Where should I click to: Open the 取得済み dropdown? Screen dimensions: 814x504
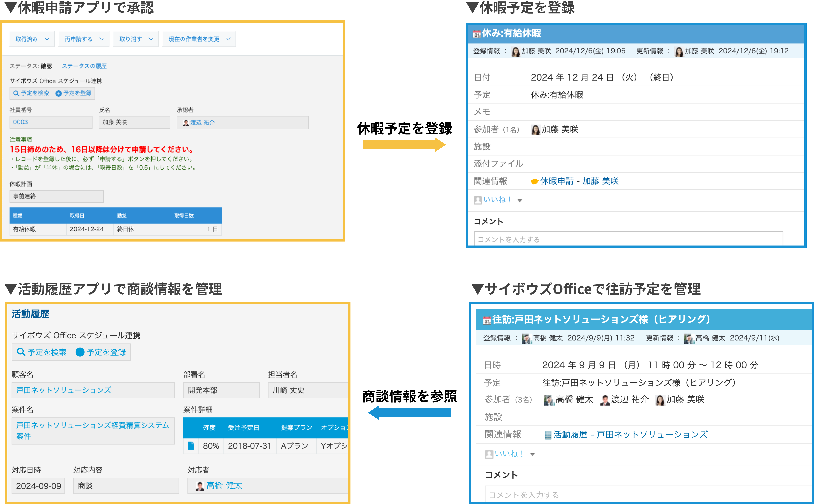[32, 39]
